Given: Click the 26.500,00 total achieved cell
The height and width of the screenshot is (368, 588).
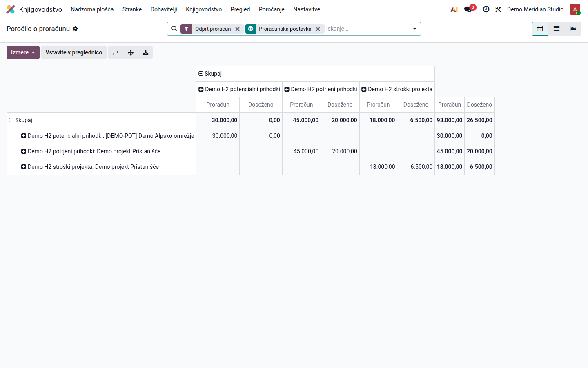Looking at the screenshot, I should point(479,120).
